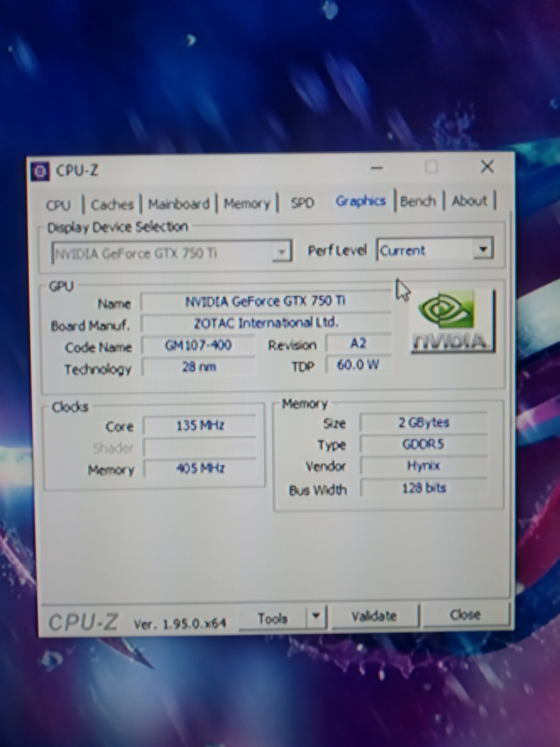This screenshot has height=747, width=560.
Task: Open the Memory tab
Action: [247, 204]
